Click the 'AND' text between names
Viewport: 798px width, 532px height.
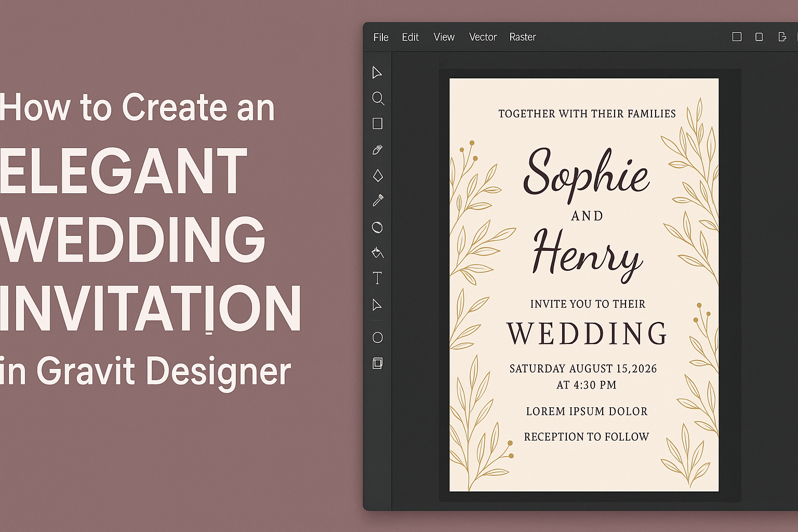coord(587,216)
